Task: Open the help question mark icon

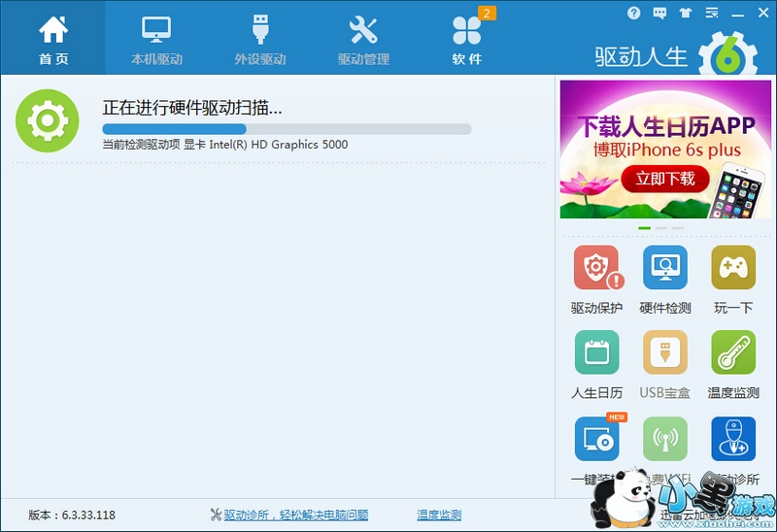Action: click(633, 13)
